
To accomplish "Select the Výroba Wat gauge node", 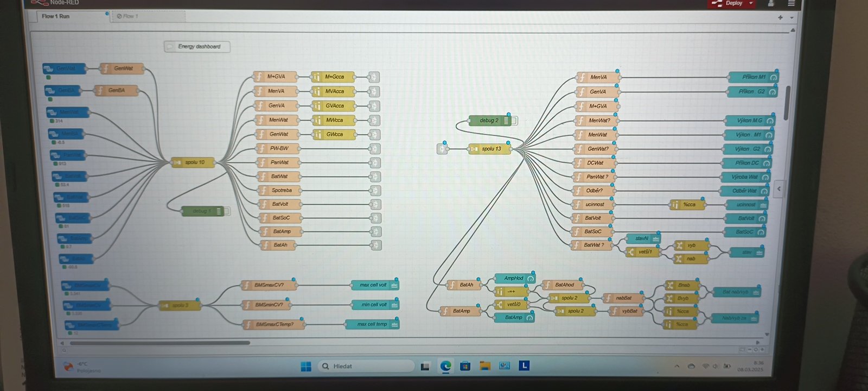I will click(745, 177).
